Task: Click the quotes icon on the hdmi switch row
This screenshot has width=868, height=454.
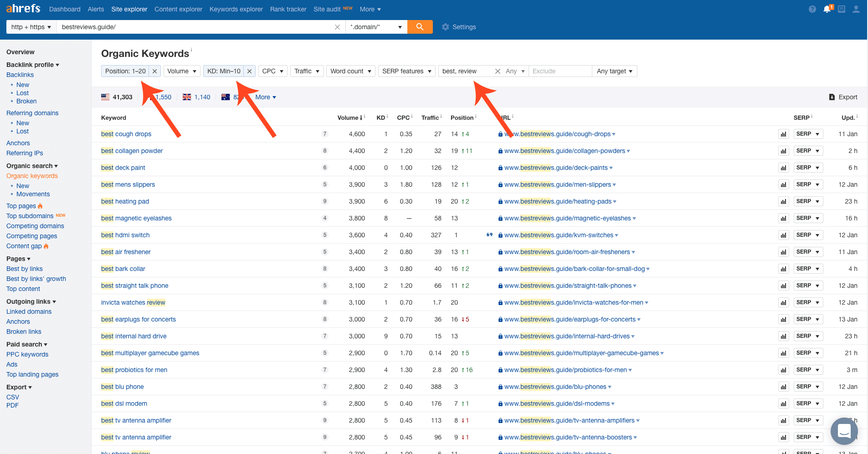Action: click(489, 235)
